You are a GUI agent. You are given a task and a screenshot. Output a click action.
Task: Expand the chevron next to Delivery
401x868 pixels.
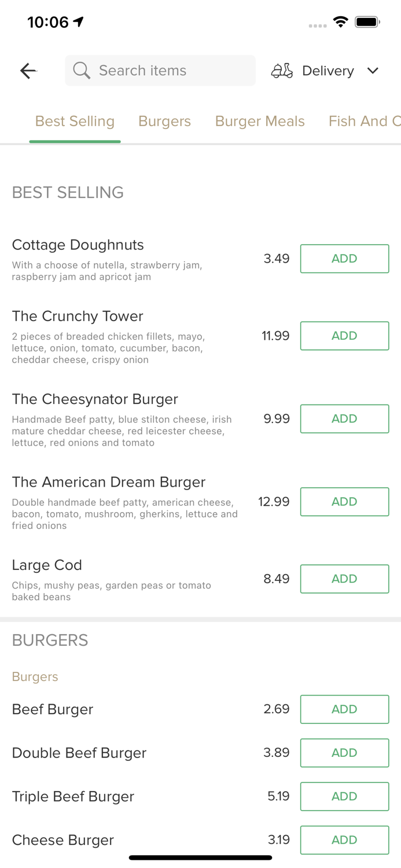pos(373,71)
